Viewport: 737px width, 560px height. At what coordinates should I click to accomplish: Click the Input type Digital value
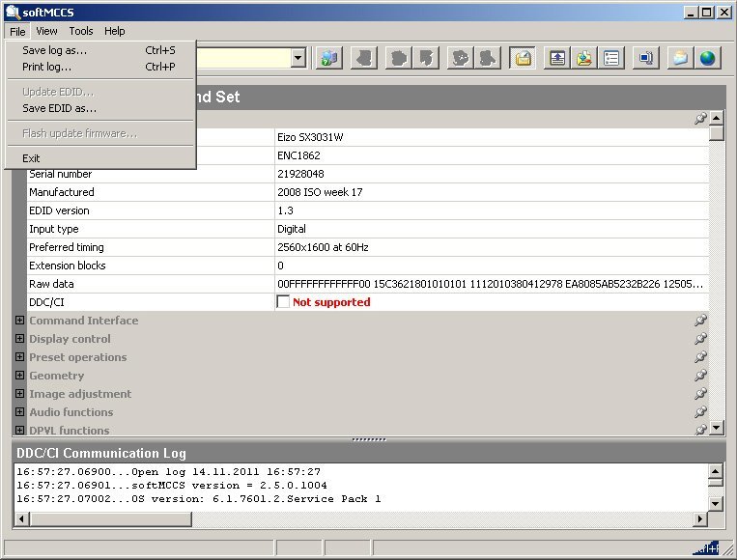pos(291,229)
